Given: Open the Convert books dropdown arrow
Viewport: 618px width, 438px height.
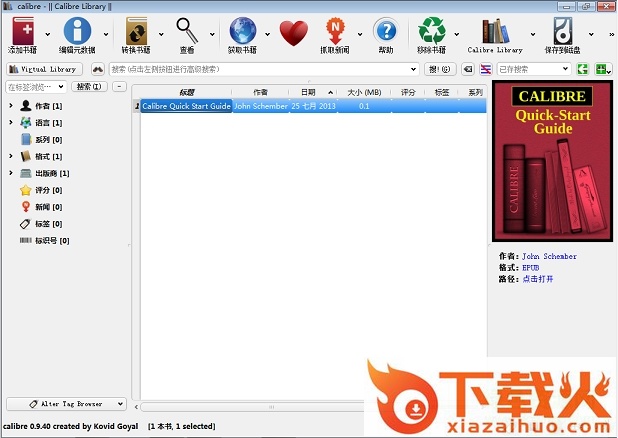Looking at the screenshot, I should point(161,35).
